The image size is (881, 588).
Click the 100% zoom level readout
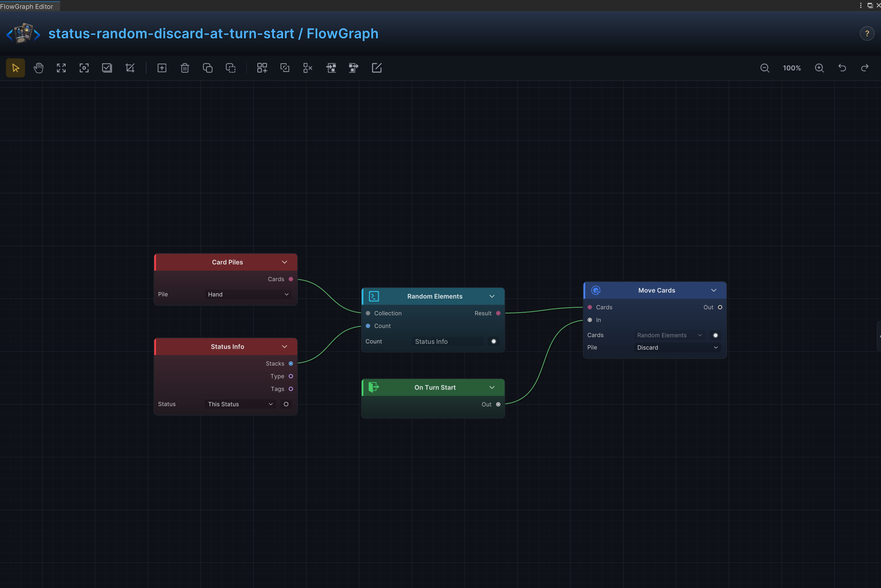pyautogui.click(x=792, y=68)
